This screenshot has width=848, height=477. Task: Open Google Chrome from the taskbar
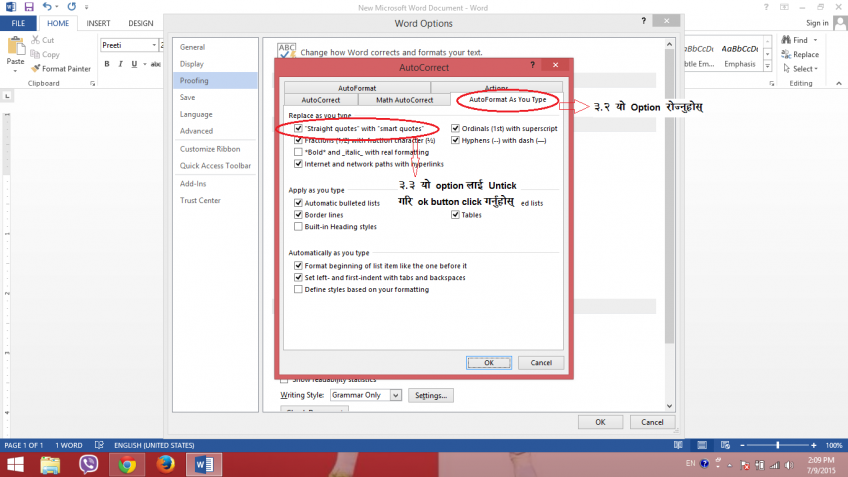coord(127,465)
